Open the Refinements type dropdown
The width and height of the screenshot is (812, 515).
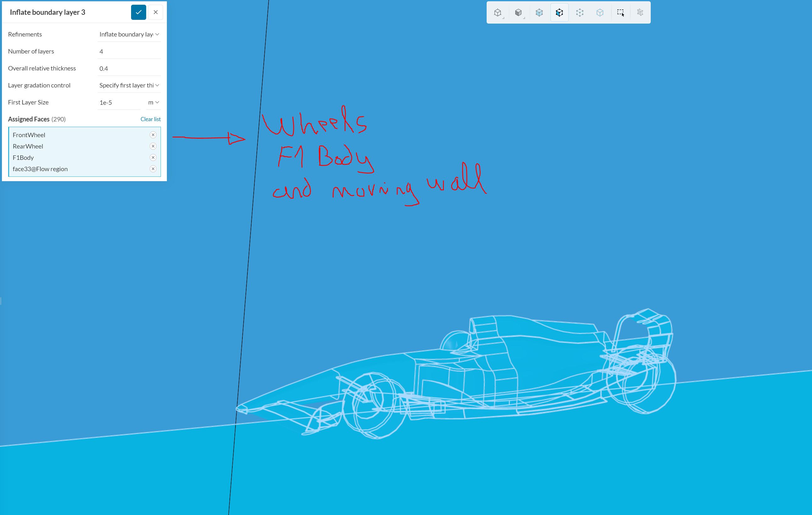[x=129, y=34]
